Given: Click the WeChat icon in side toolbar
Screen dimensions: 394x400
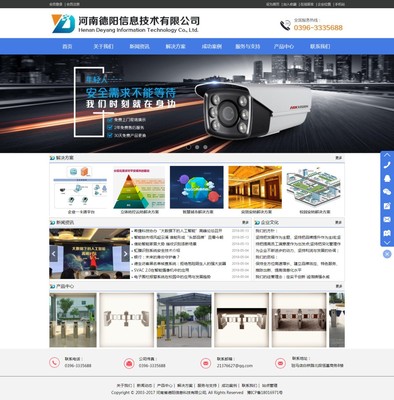Looking at the screenshot, I should [x=387, y=192].
